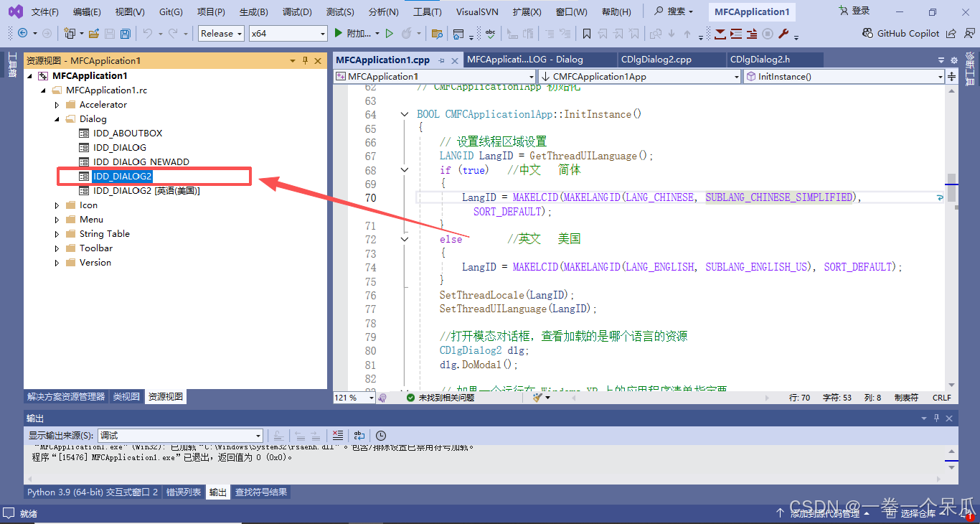
Task: Open the 工具(T) menu
Action: coord(428,12)
